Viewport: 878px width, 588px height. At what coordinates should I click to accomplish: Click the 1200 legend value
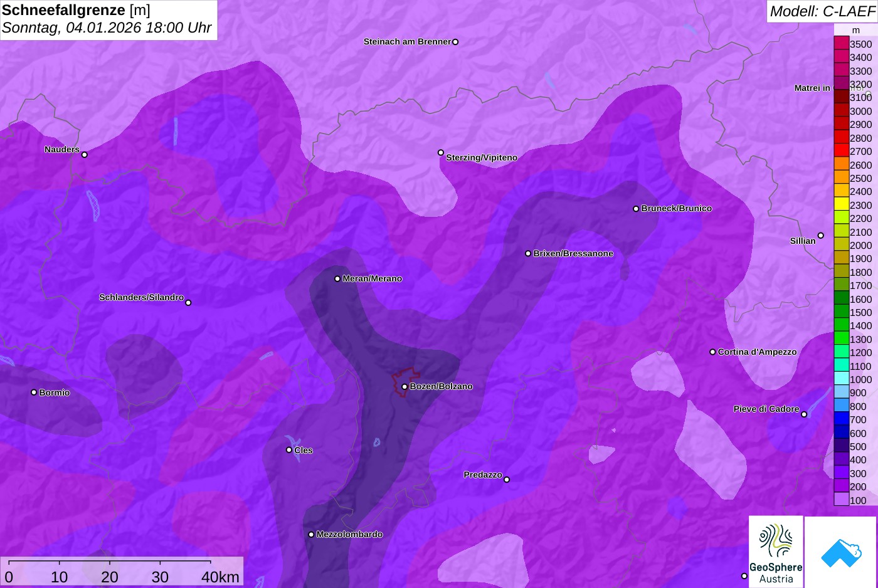(x=861, y=353)
